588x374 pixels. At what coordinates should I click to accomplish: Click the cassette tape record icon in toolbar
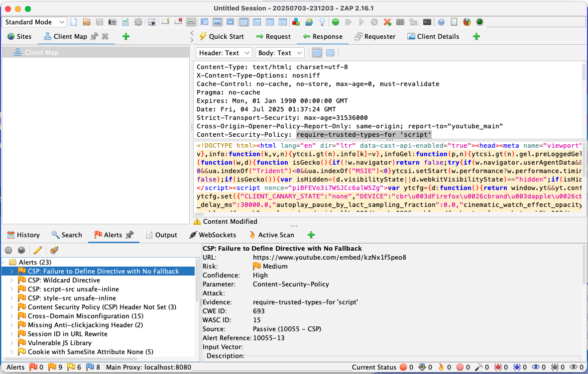click(427, 22)
